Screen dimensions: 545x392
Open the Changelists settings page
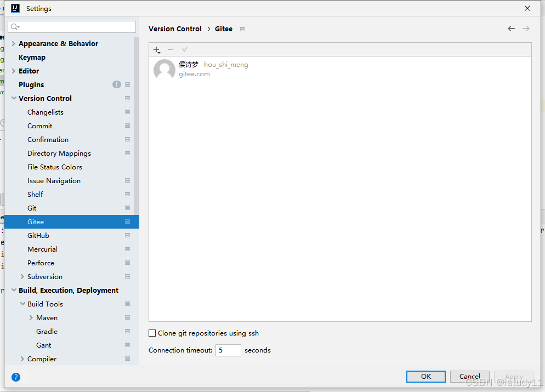point(46,112)
